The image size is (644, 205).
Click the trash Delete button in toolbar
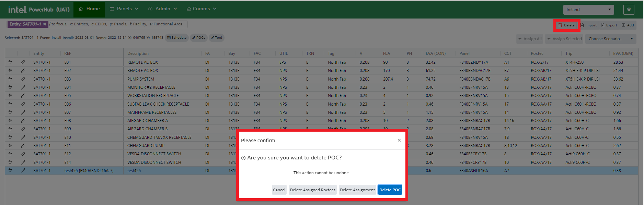pyautogui.click(x=566, y=25)
